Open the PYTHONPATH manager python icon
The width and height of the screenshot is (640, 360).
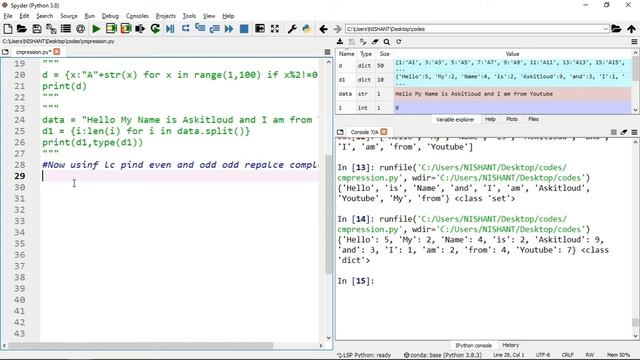pyautogui.click(x=307, y=29)
